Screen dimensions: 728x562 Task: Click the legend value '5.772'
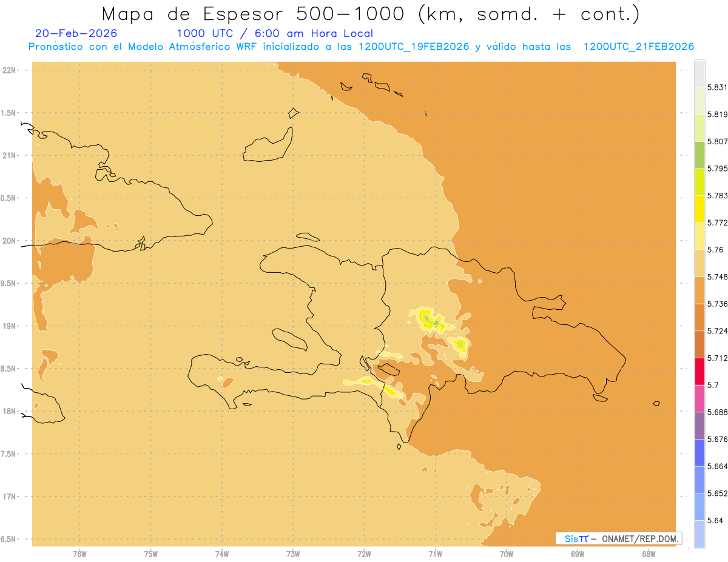point(717,222)
